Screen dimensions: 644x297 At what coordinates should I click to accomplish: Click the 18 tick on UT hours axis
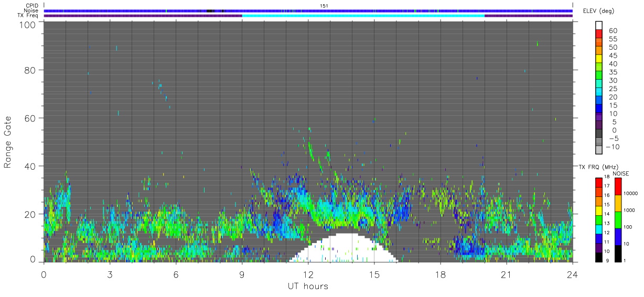[441, 274]
